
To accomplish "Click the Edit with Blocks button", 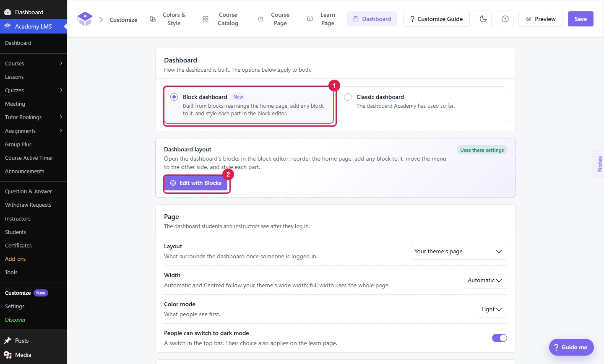I will click(x=196, y=183).
